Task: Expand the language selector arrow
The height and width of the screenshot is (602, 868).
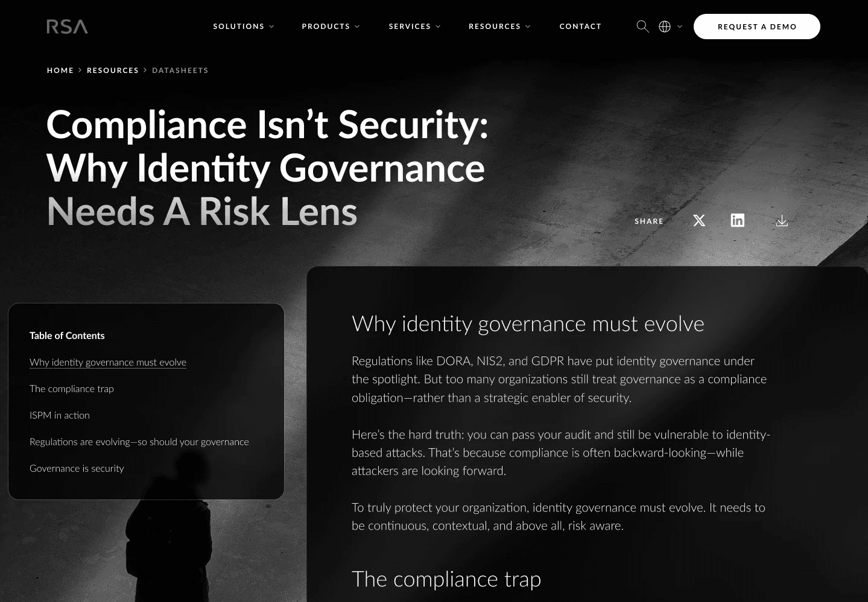Action: click(x=680, y=27)
